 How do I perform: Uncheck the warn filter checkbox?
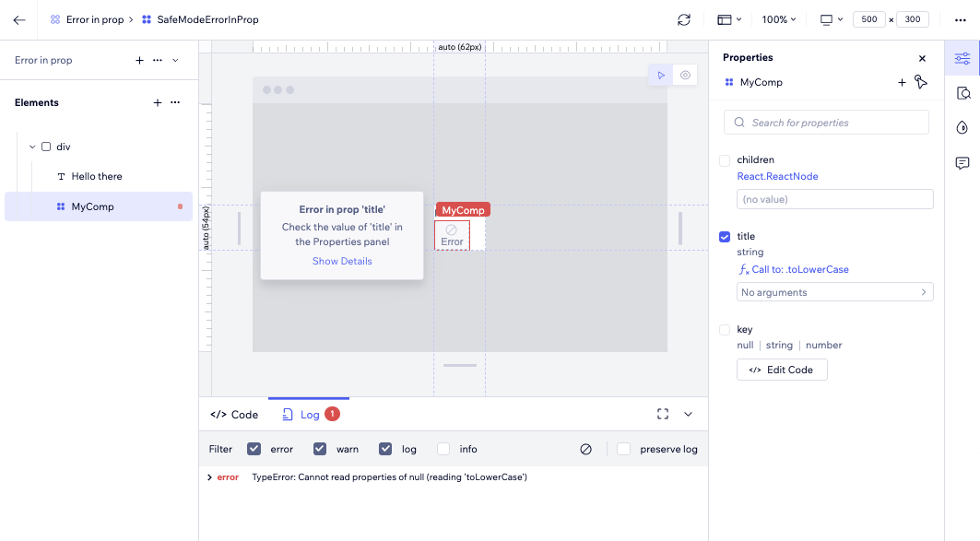(x=320, y=449)
